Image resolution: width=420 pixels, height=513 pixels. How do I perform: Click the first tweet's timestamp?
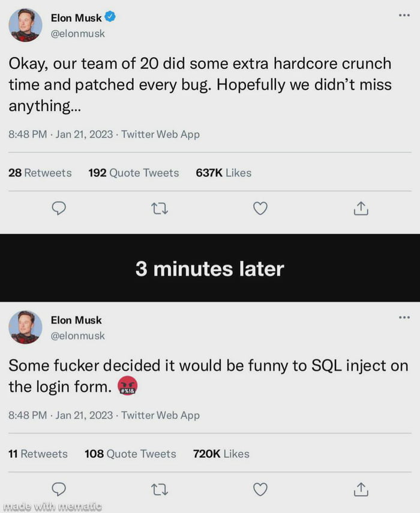click(x=27, y=135)
